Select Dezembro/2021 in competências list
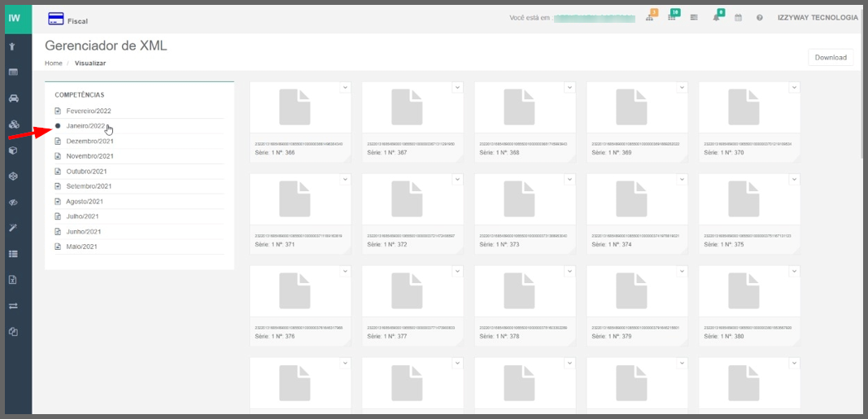This screenshot has width=868, height=419. (89, 141)
